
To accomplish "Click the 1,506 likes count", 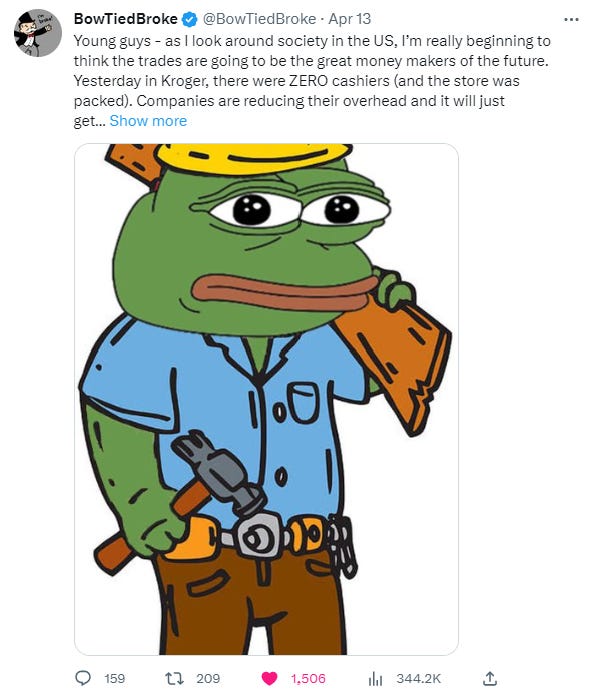I will click(x=308, y=679).
